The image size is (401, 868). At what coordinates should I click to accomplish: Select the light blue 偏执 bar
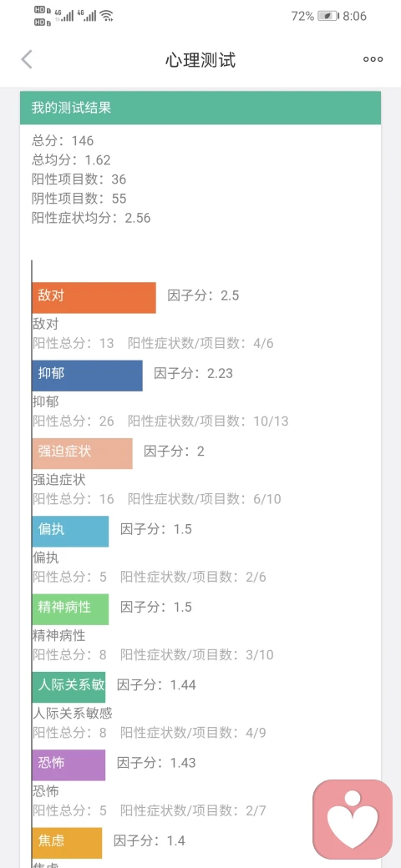click(x=70, y=532)
